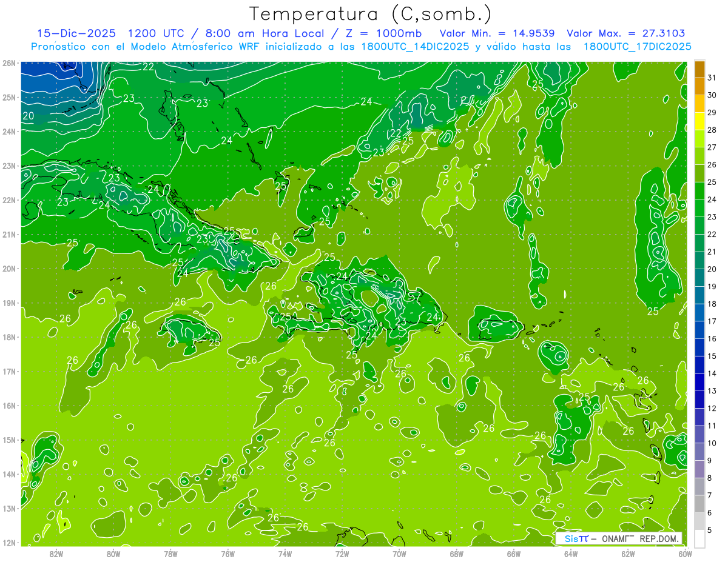728x562 pixels.
Task: Click the '12N' latitude axis label
Action: (9, 543)
